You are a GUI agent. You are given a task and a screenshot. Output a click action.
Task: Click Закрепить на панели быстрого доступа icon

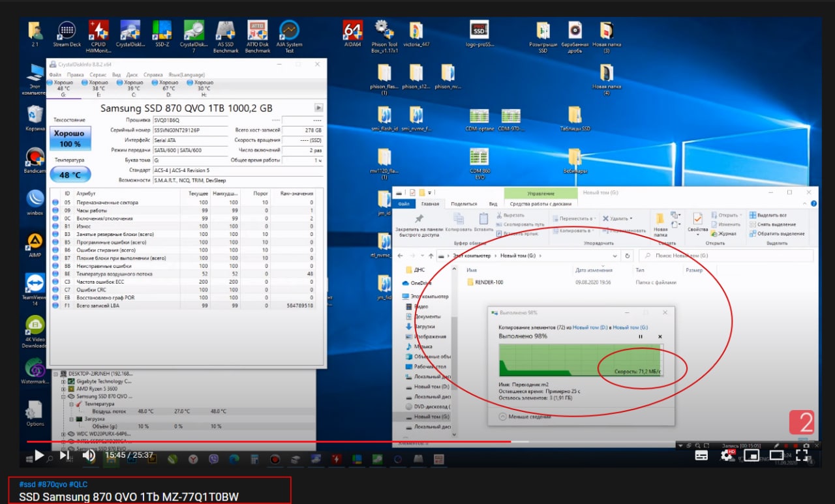[419, 224]
